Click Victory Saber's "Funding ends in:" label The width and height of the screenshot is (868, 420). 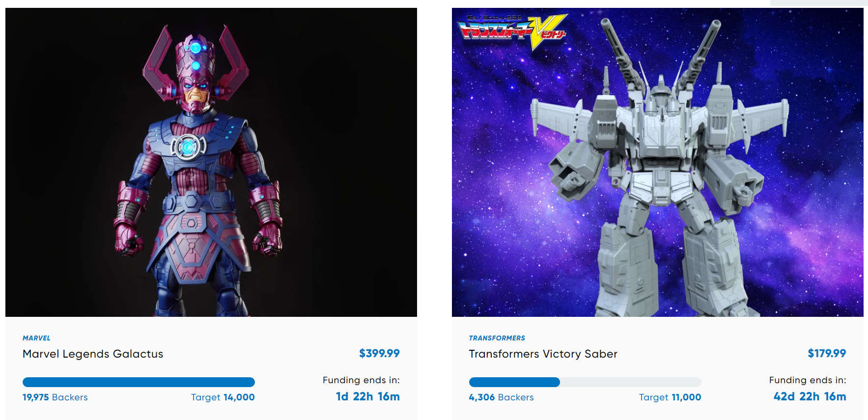click(x=808, y=380)
